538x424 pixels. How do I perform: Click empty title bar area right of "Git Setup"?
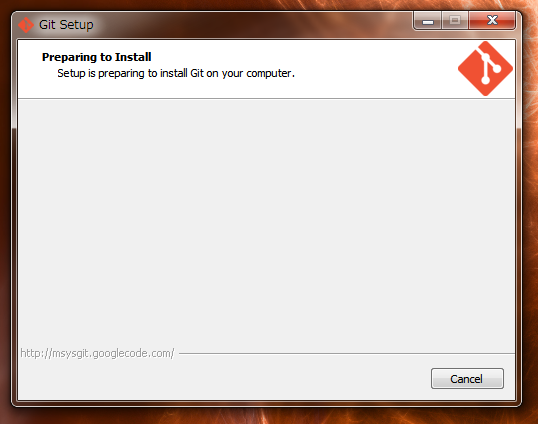(x=250, y=25)
